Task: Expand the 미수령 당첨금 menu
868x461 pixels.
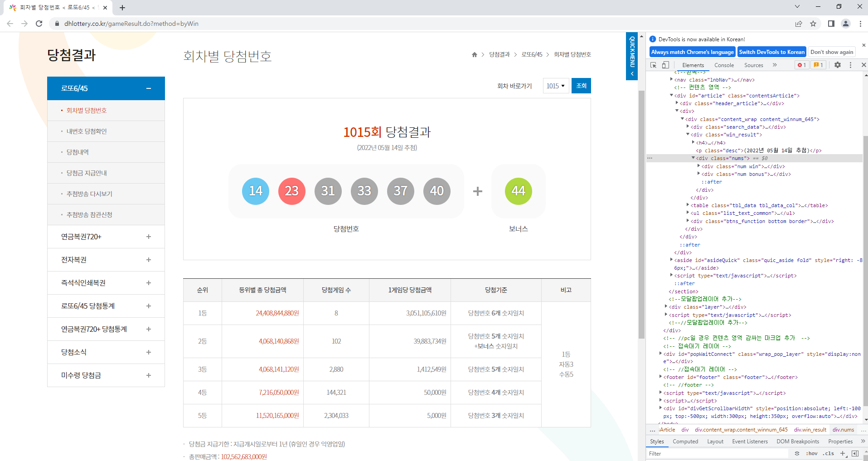Action: (148, 375)
